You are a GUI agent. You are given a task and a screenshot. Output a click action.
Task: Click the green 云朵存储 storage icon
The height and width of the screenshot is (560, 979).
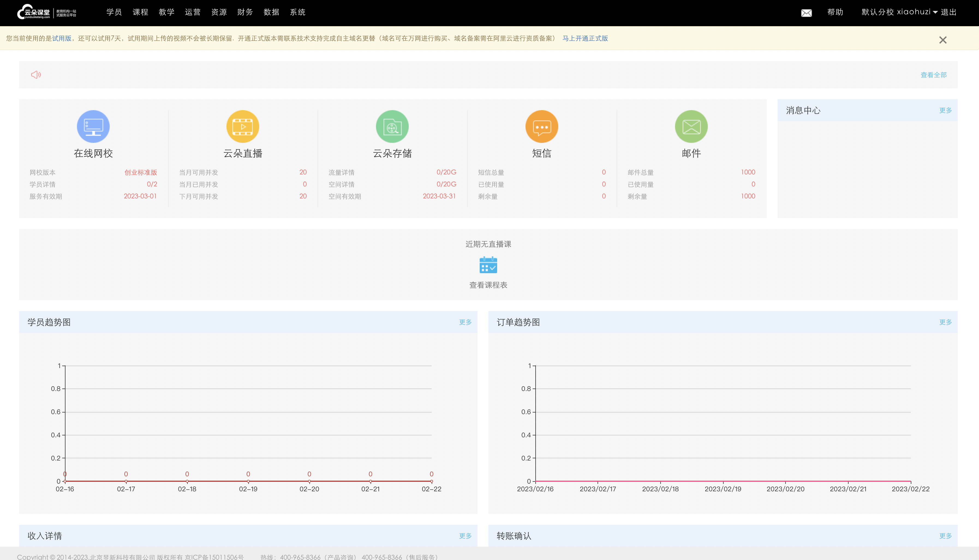pyautogui.click(x=392, y=127)
